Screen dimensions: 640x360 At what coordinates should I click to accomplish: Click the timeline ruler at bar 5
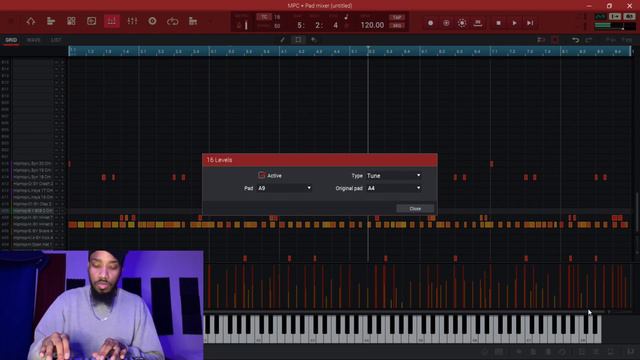pos(354,51)
